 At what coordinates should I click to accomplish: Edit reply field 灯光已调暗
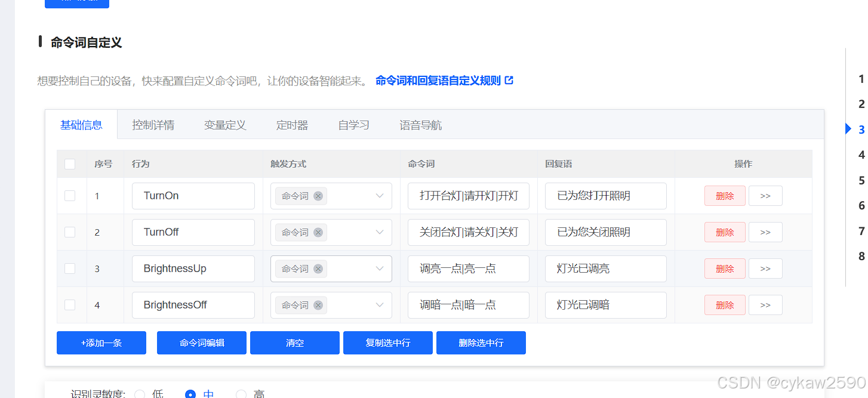tap(606, 305)
